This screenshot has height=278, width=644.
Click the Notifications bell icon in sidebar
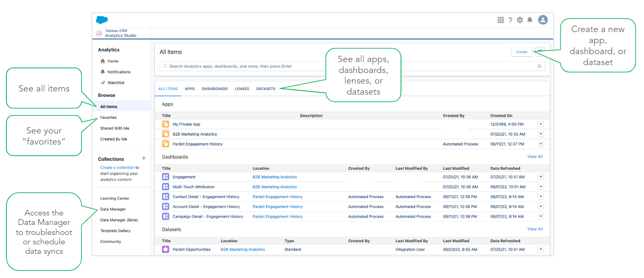point(103,72)
